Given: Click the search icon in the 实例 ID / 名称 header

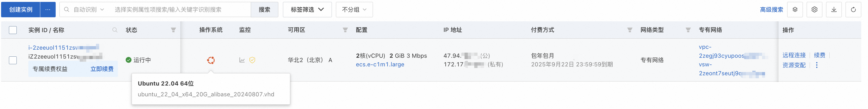Looking at the screenshot, I should point(115,30).
